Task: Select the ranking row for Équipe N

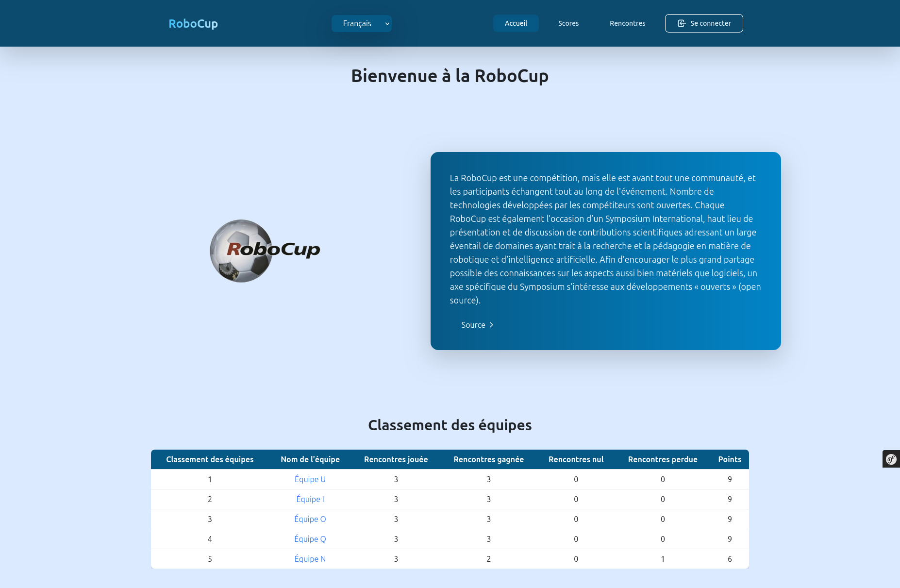Action: pos(450,559)
